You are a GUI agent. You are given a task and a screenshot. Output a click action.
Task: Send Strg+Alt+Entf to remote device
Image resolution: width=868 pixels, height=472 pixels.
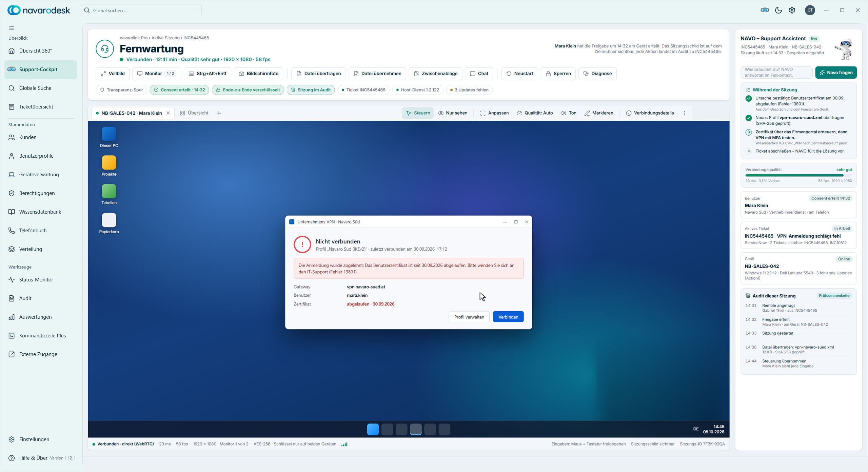(x=208, y=74)
